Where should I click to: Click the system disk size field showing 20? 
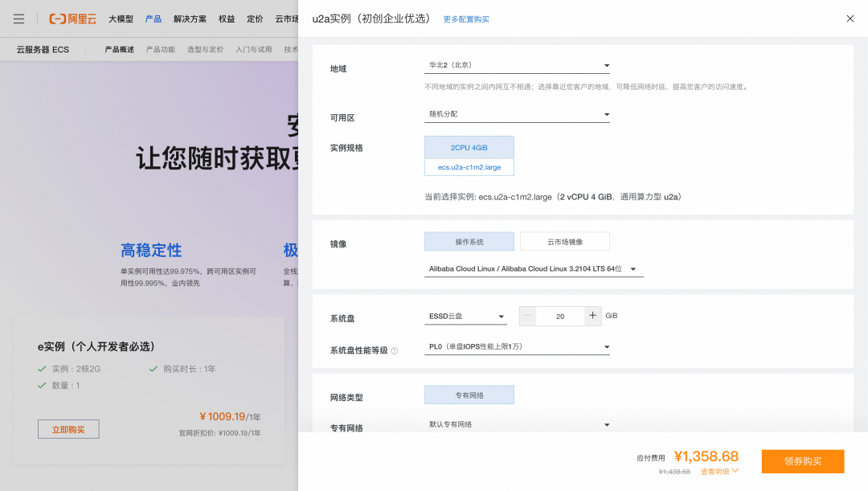point(560,316)
